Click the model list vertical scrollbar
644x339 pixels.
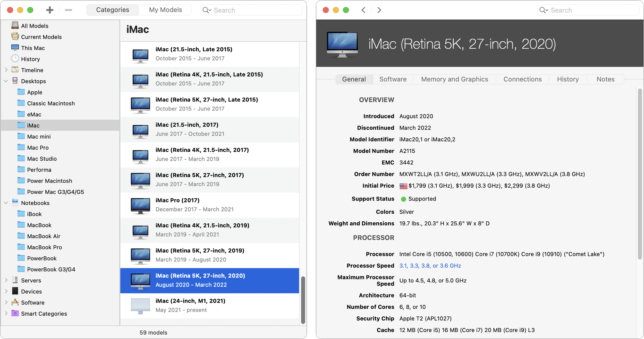(x=303, y=300)
